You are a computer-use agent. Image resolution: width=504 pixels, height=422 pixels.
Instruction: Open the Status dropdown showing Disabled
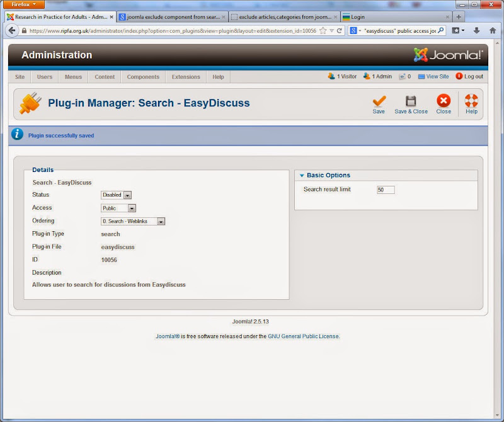tap(117, 195)
